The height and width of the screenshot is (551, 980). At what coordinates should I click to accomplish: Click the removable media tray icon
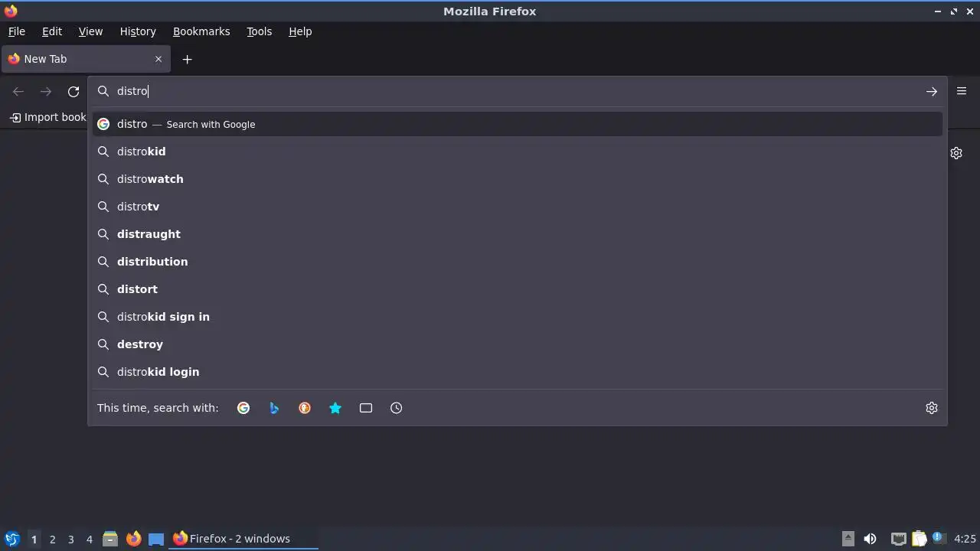click(848, 539)
